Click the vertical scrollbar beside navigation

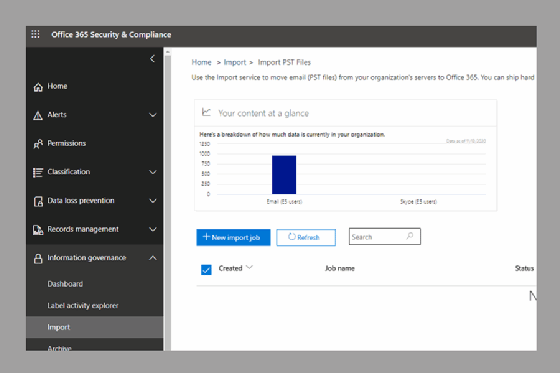[x=167, y=200]
